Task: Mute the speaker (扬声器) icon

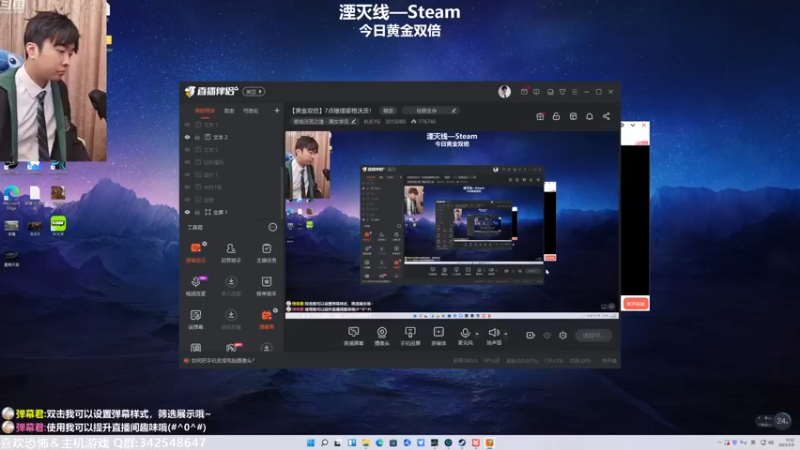Action: pos(493,333)
